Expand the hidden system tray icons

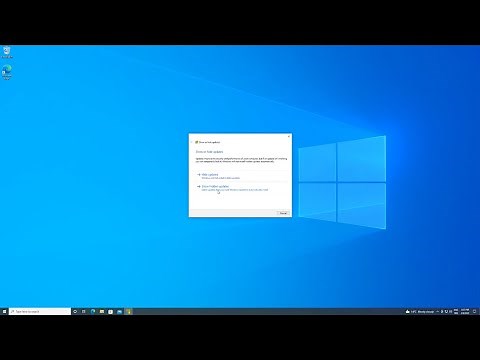[437, 312]
